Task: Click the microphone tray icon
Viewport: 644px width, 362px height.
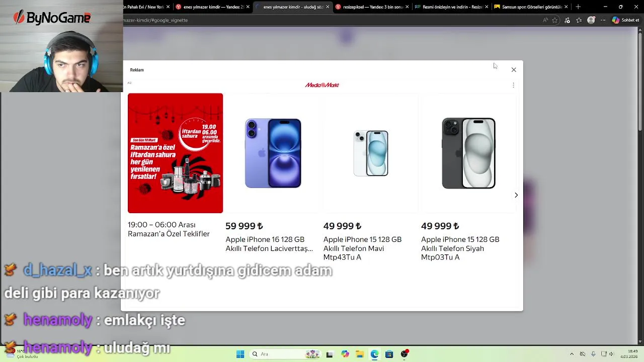Action: [x=593, y=354]
